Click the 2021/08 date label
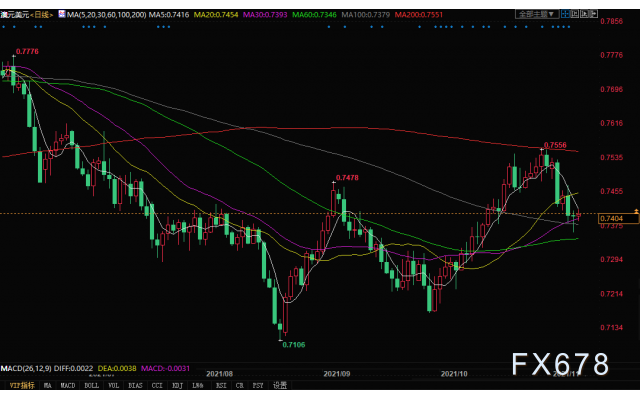This screenshot has height=400, width=640. tap(220, 374)
